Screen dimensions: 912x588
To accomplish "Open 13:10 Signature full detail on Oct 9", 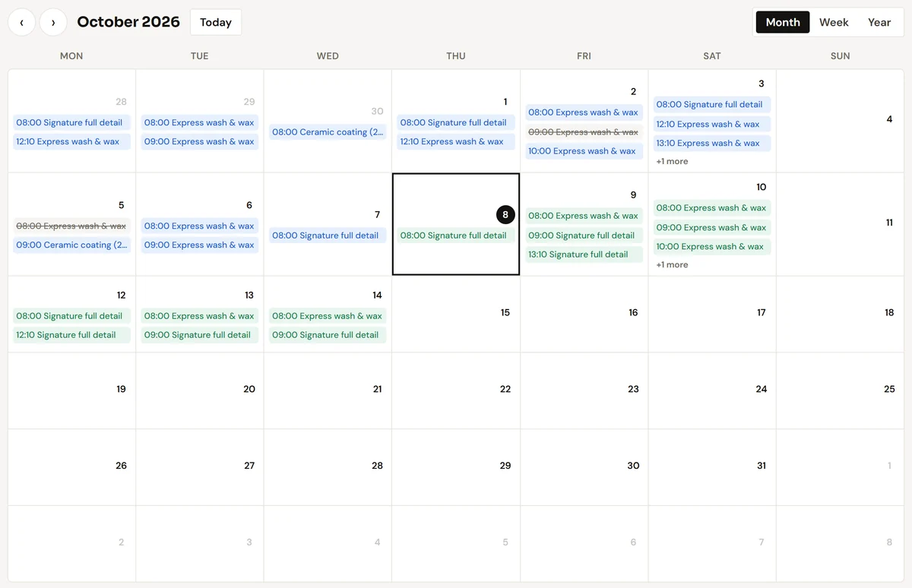I will point(584,254).
